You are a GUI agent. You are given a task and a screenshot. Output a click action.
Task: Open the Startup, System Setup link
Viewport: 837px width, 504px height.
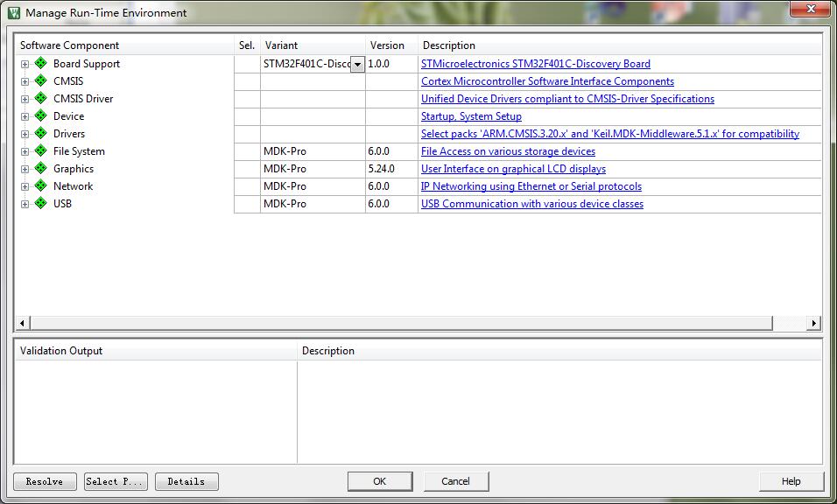click(471, 116)
